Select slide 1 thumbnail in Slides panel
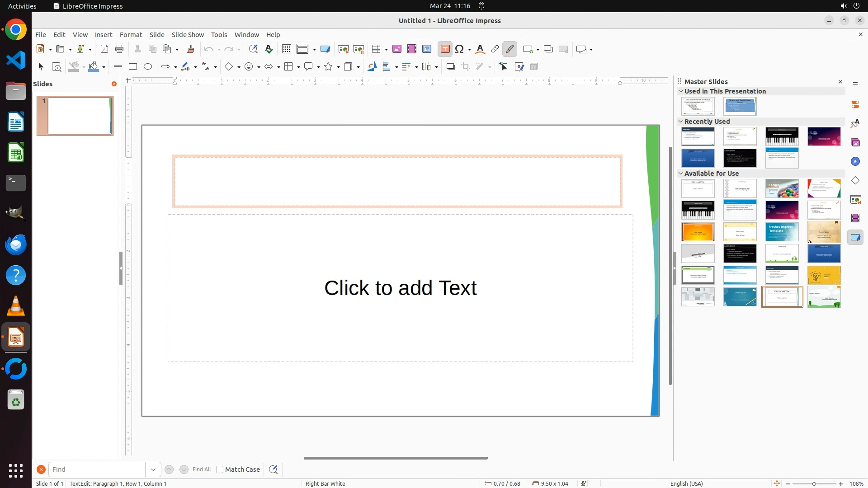 tap(79, 116)
